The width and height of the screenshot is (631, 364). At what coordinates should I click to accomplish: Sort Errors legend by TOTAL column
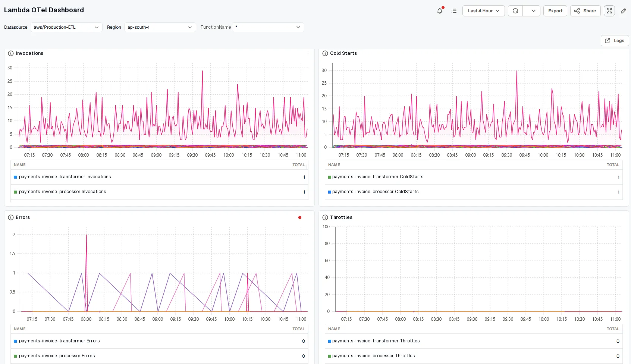pyautogui.click(x=298, y=329)
